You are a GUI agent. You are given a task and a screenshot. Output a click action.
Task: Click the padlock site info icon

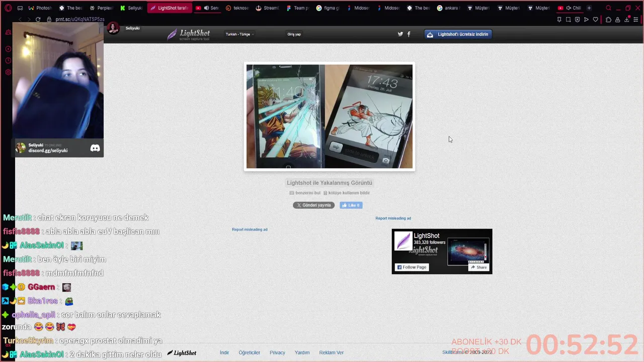pyautogui.click(x=49, y=19)
